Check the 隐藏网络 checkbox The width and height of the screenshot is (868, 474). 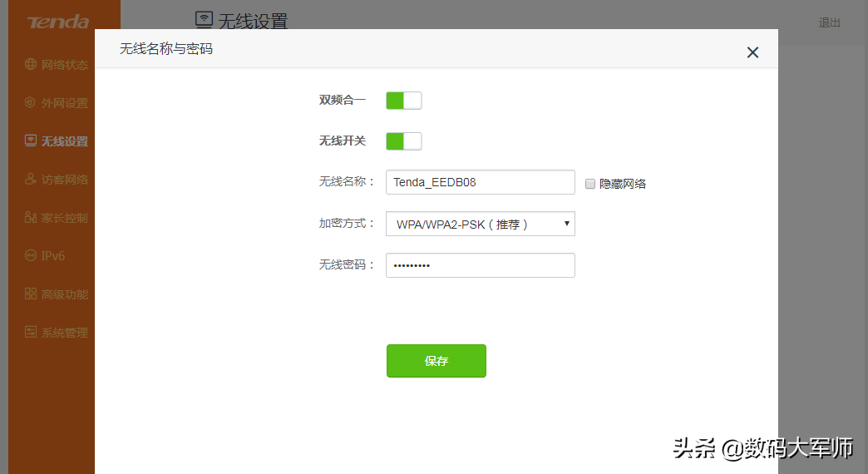[x=590, y=184]
